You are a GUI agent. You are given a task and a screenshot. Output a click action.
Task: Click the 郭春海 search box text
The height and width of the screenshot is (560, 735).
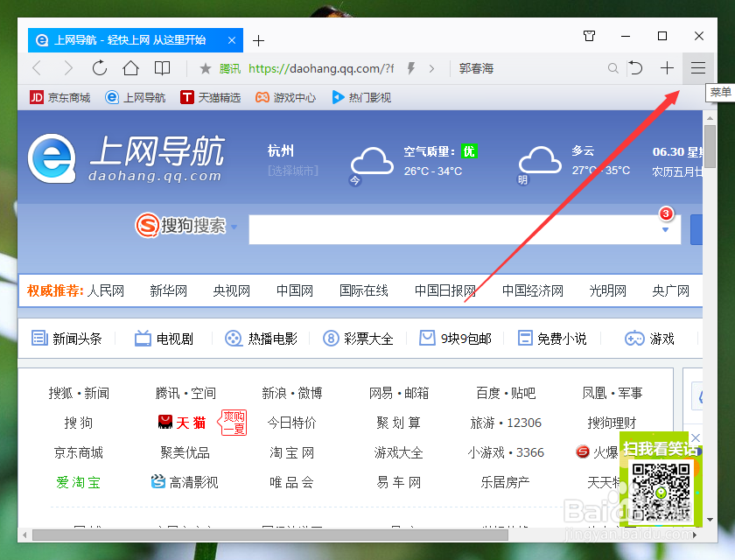click(476, 68)
